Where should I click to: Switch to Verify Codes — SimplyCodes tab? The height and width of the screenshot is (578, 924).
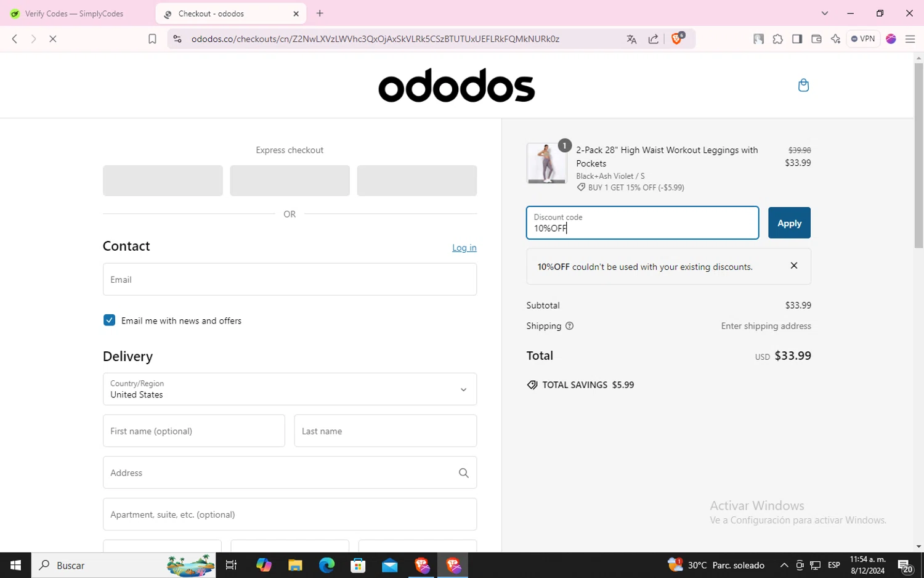coord(74,14)
